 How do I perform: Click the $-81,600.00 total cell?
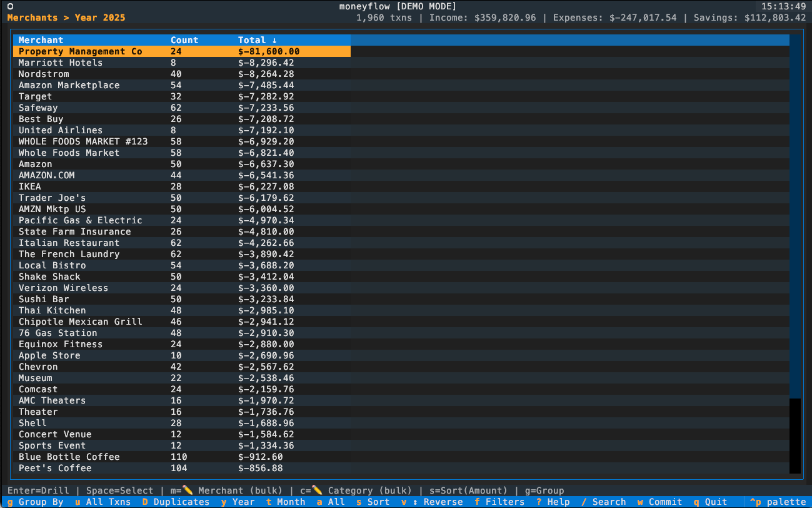269,51
